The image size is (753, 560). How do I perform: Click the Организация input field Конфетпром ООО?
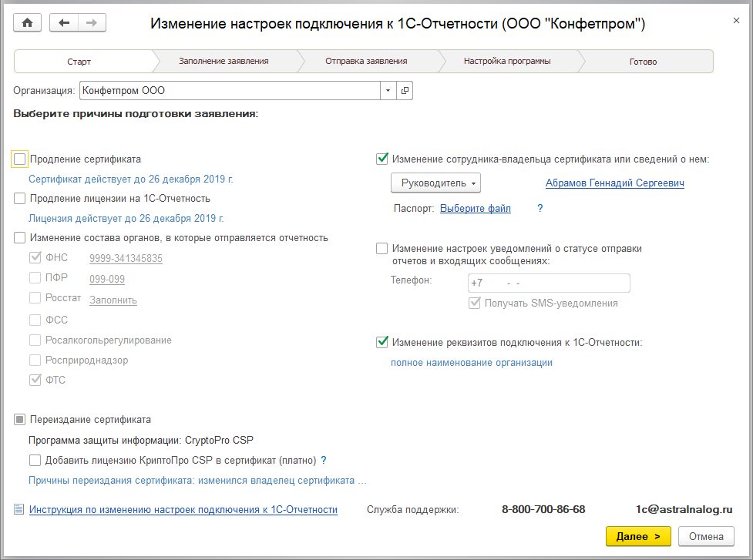pyautogui.click(x=230, y=90)
